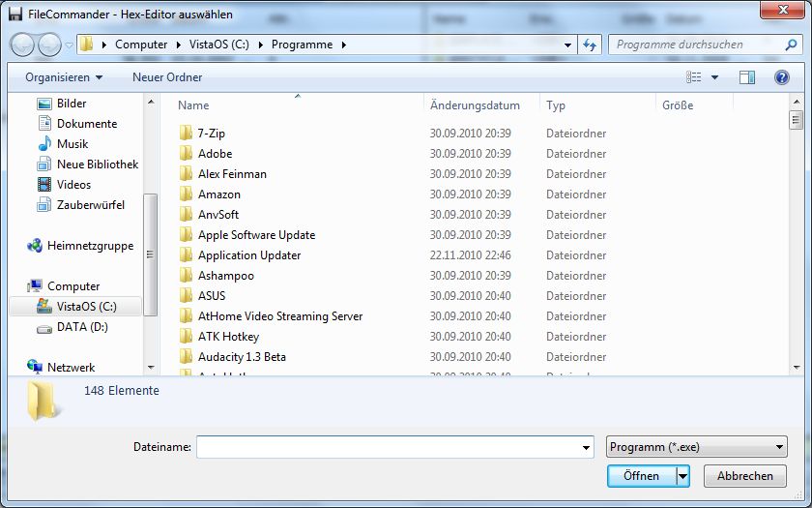Open the Organisieren dropdown menu
812x508 pixels.
[64, 77]
